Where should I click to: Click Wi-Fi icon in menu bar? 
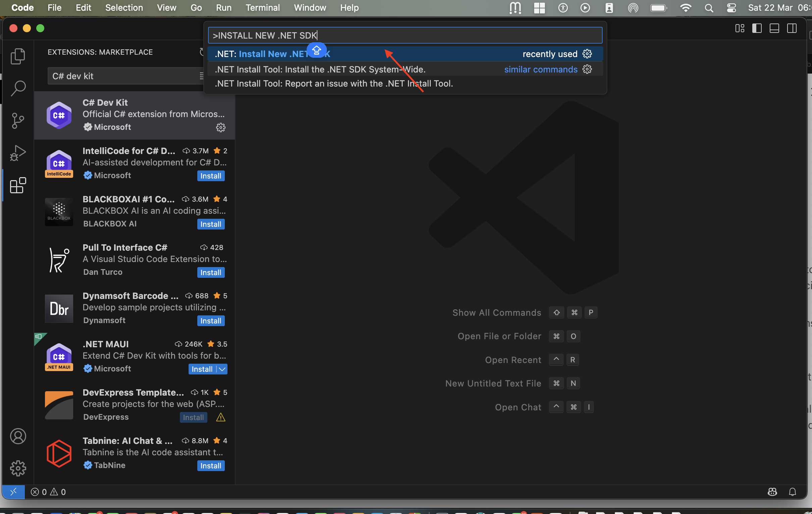pyautogui.click(x=686, y=8)
